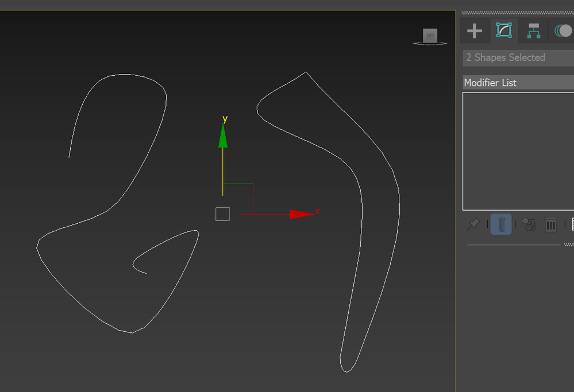
Task: Click the red X axis arrow
Action: (299, 212)
